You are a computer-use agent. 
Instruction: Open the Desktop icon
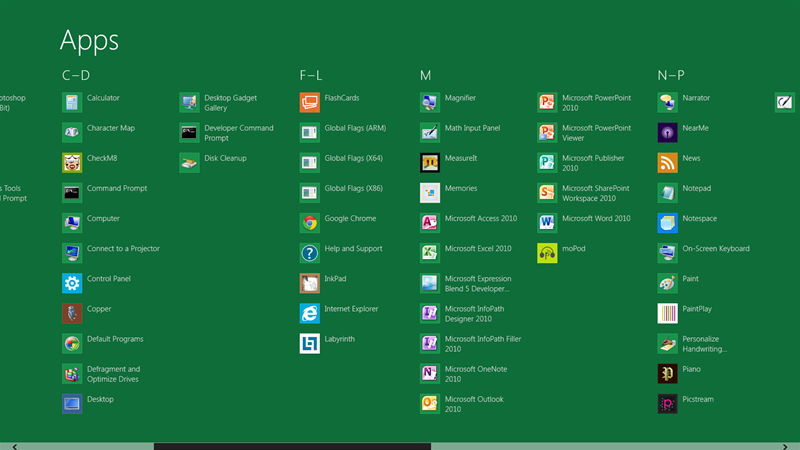pyautogui.click(x=72, y=404)
